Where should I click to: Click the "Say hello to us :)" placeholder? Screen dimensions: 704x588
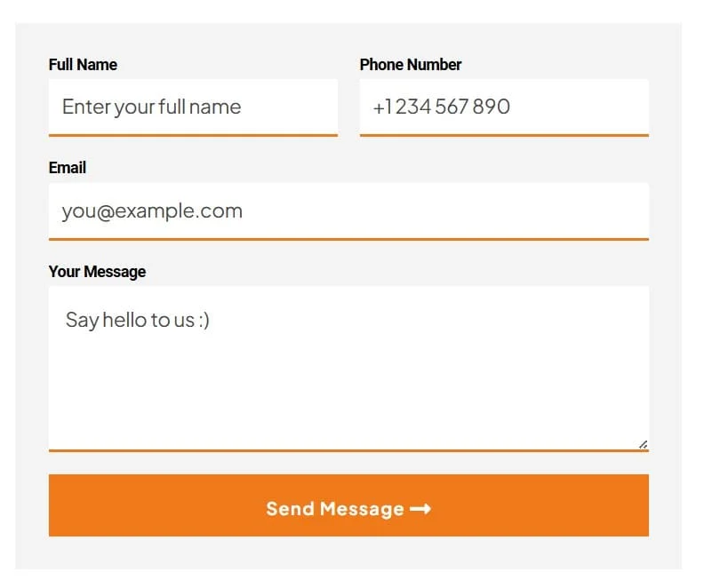[x=138, y=321]
